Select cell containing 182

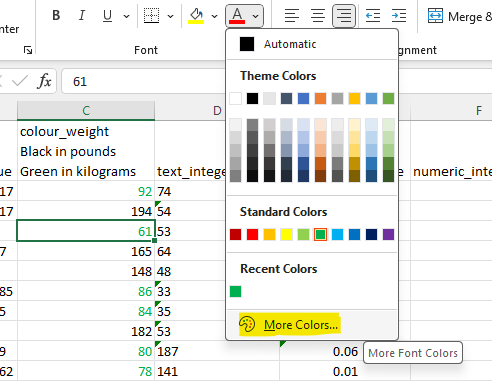(x=86, y=331)
